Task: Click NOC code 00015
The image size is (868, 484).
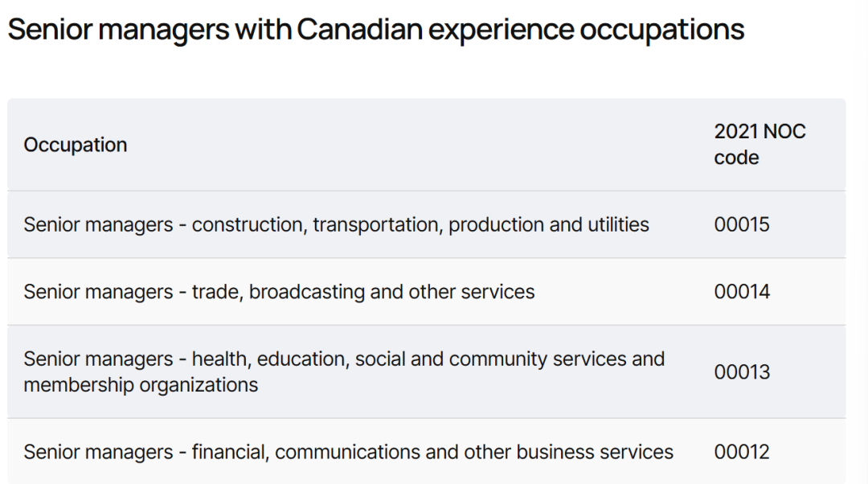Action: tap(742, 224)
